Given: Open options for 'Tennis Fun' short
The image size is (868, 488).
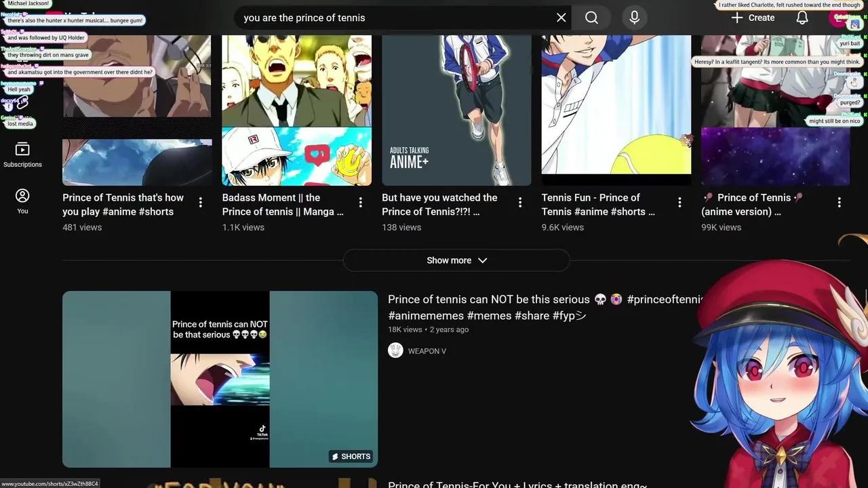Looking at the screenshot, I should (679, 202).
